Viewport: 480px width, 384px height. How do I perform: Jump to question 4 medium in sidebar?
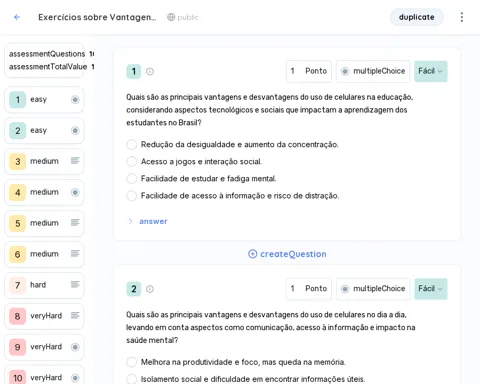coord(44,192)
